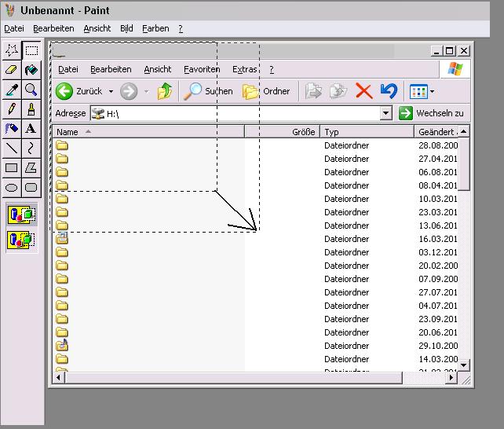Choose the Airbrush spray tool

(12, 128)
